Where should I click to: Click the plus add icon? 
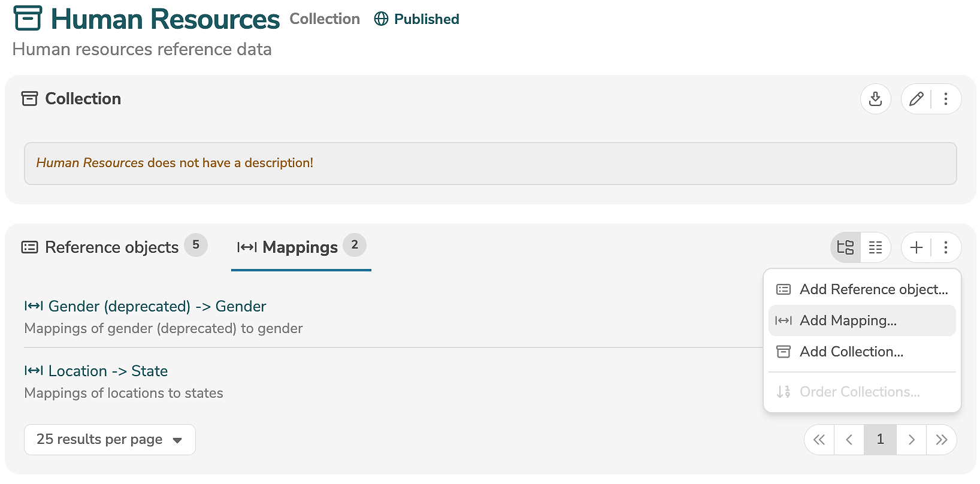916,247
